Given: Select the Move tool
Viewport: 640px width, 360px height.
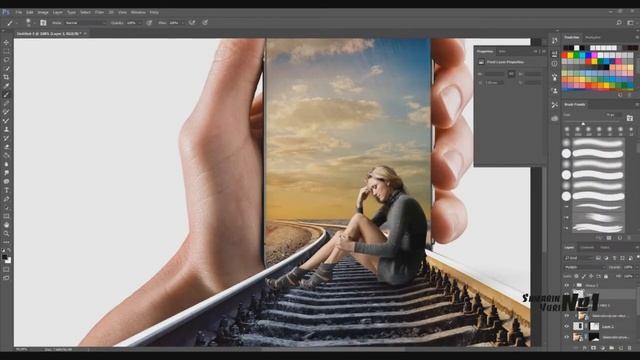Looking at the screenshot, I should click(6, 42).
